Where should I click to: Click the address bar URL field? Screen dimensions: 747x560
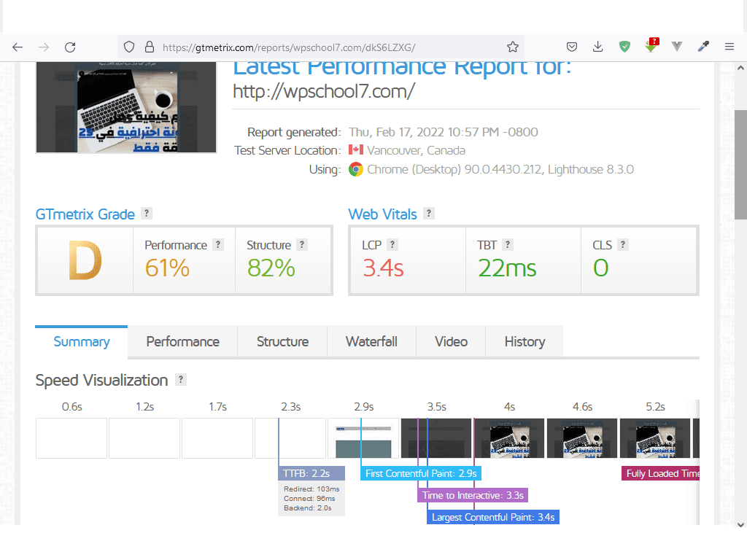pyautogui.click(x=321, y=47)
